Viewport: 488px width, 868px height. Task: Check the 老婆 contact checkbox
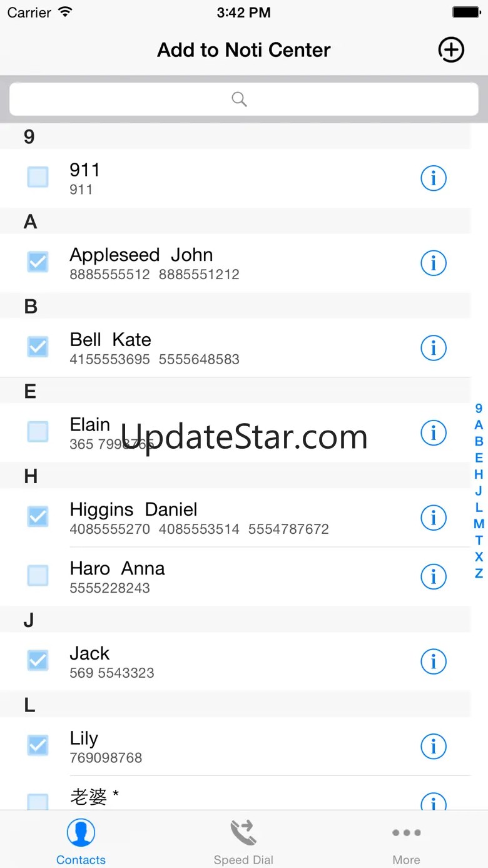tap(38, 802)
